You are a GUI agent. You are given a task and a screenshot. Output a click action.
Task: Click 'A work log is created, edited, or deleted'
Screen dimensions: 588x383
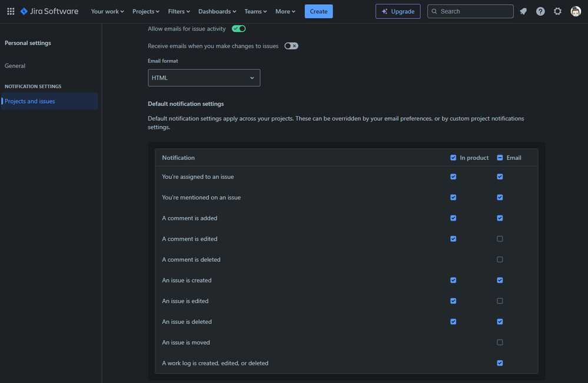(215, 363)
